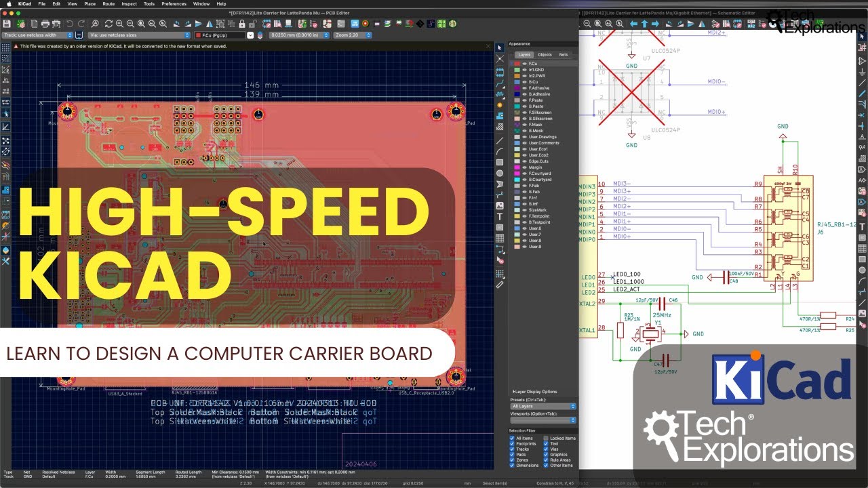Select the Route Tracks tool in the right toolbar

pyautogui.click(x=500, y=85)
